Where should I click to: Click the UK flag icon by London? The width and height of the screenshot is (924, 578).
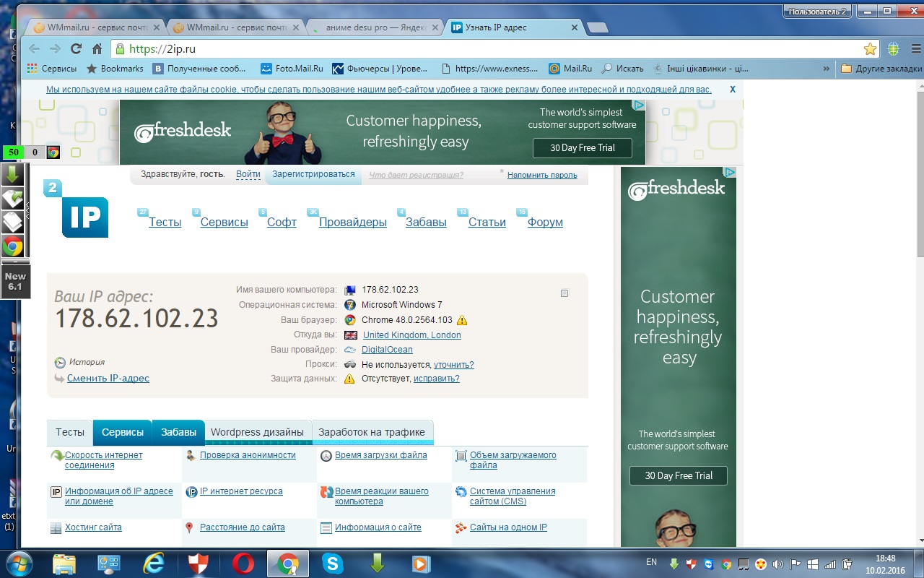coord(351,335)
